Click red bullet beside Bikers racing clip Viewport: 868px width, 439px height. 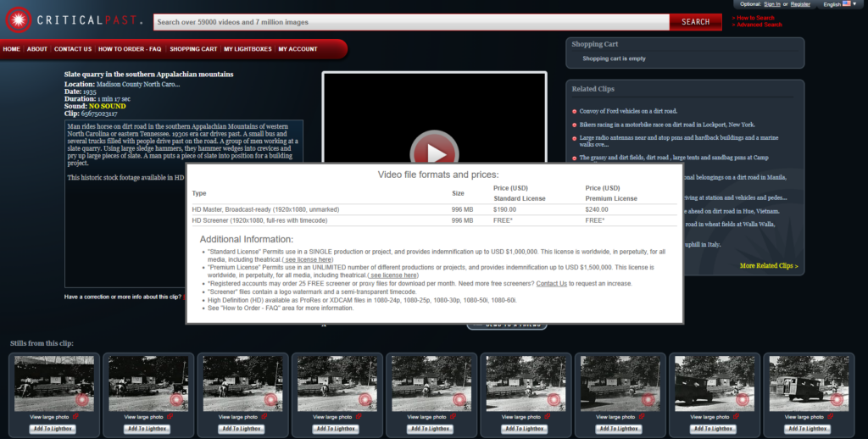tap(574, 125)
